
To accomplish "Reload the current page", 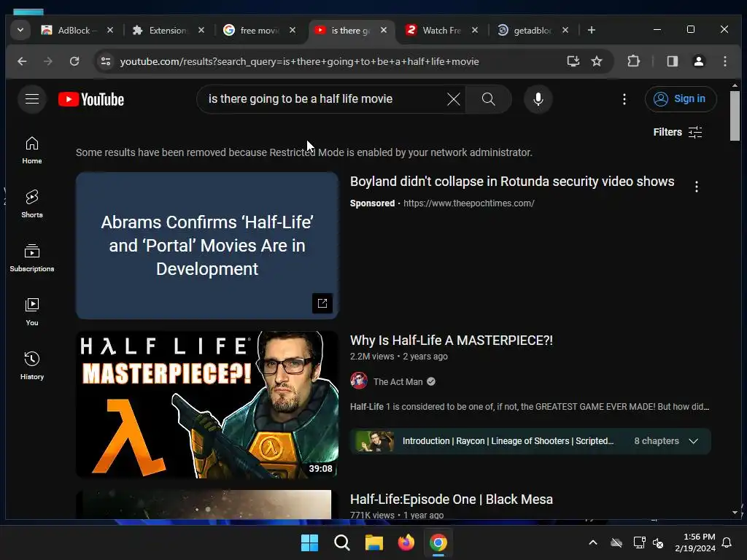I will click(x=74, y=61).
